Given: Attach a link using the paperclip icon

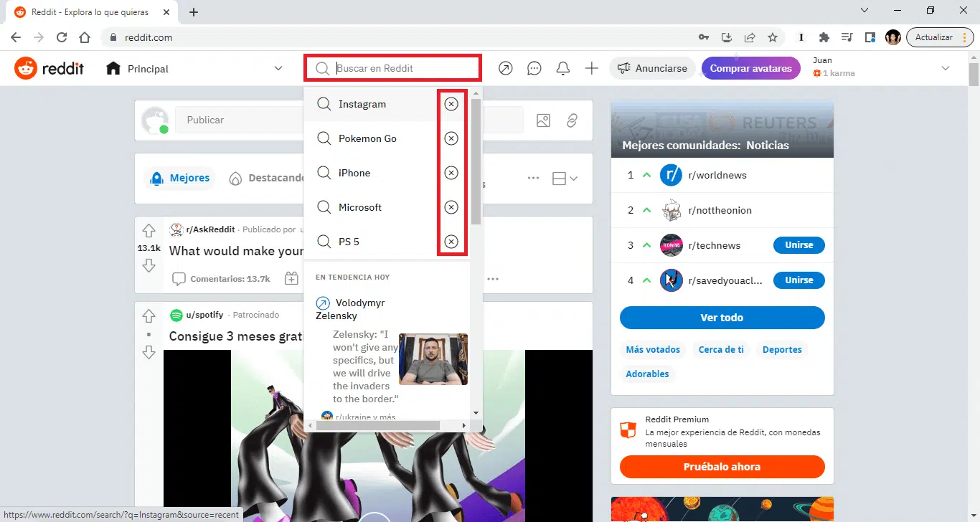Looking at the screenshot, I should point(572,120).
